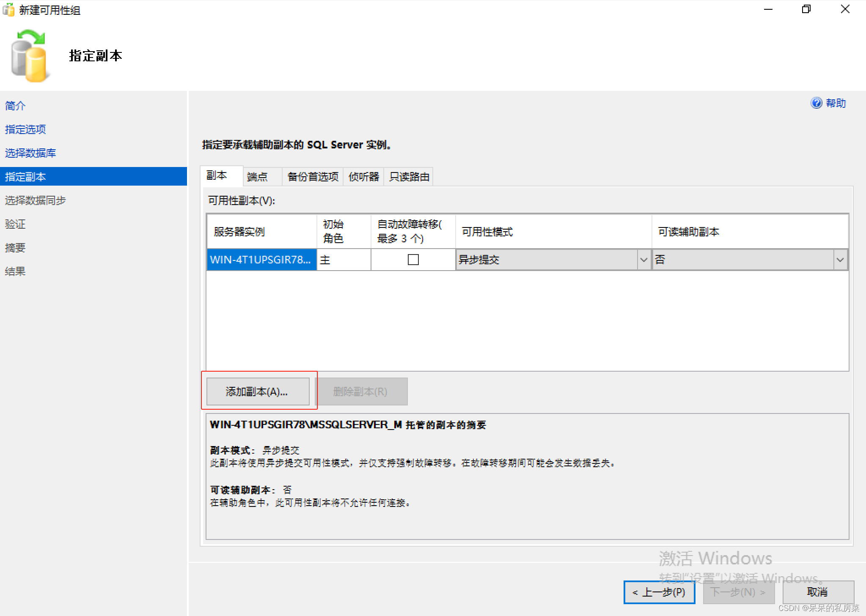Viewport: 866px width, 616px height.
Task: Click the 自动故障转移 column header
Action: point(413,231)
